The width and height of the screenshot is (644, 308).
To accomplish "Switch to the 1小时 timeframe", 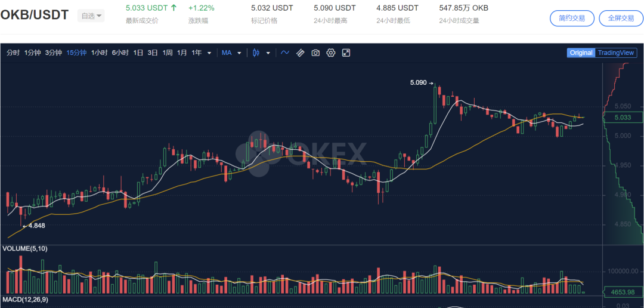I will 99,53.
